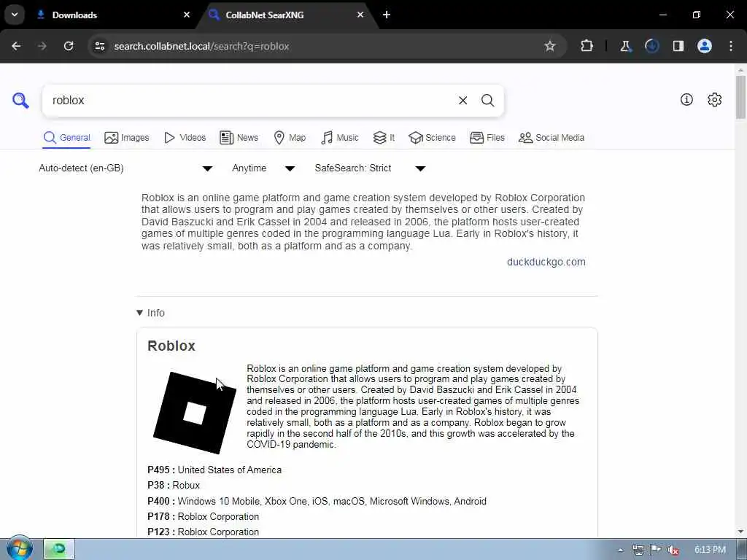Open SafeSearch: Strict dropdown
747x560 pixels.
370,168
